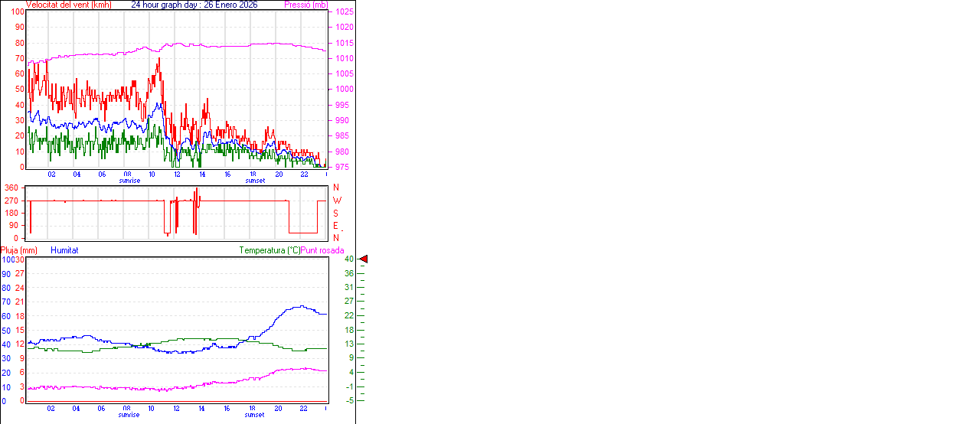Click the 'W' compass letter on direction graph
The width and height of the screenshot is (980, 424).
pos(337,201)
